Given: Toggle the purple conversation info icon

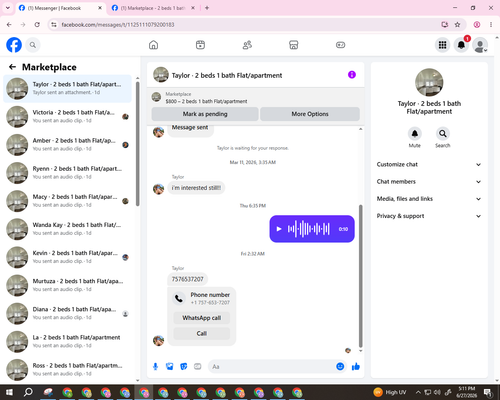Looking at the screenshot, I should click(352, 75).
